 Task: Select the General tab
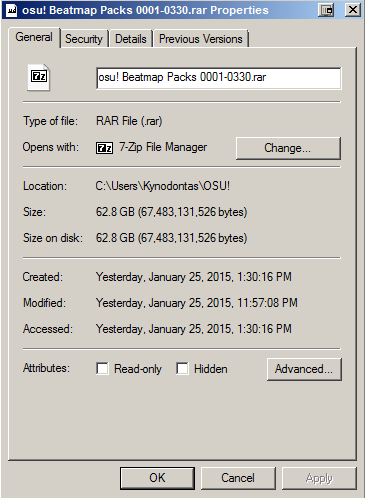pyautogui.click(x=34, y=37)
